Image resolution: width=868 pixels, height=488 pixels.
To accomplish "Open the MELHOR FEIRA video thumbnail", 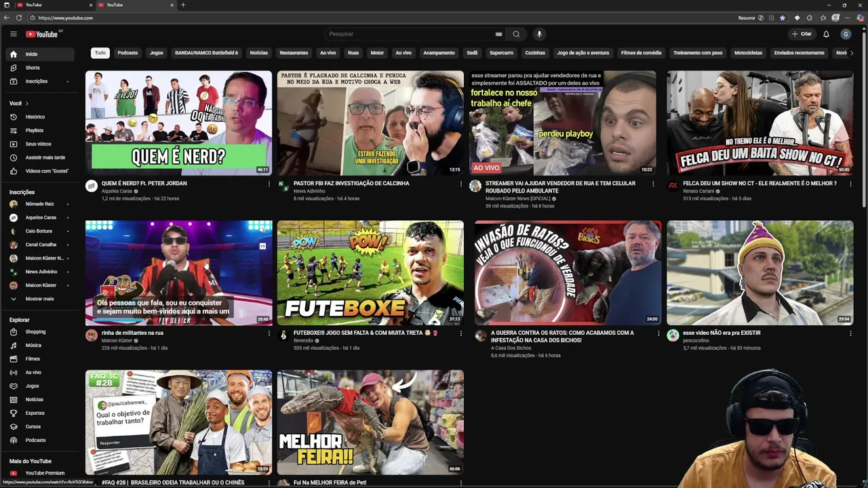I will (x=370, y=422).
